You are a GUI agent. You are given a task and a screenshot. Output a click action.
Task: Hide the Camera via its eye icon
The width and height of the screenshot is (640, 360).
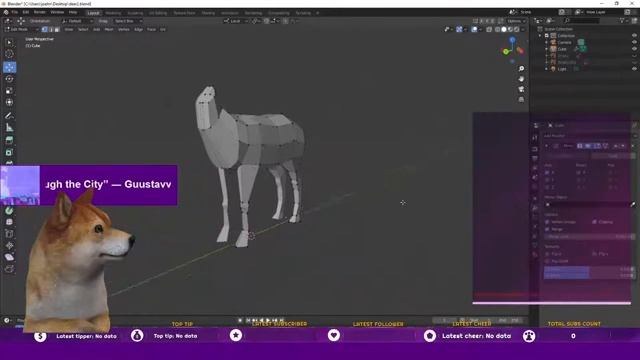[x=634, y=42]
